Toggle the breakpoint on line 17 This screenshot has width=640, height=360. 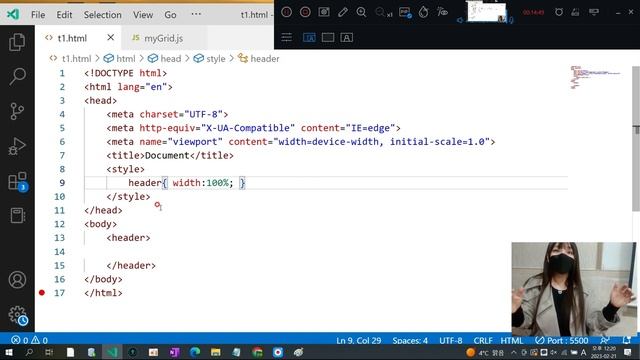42,293
